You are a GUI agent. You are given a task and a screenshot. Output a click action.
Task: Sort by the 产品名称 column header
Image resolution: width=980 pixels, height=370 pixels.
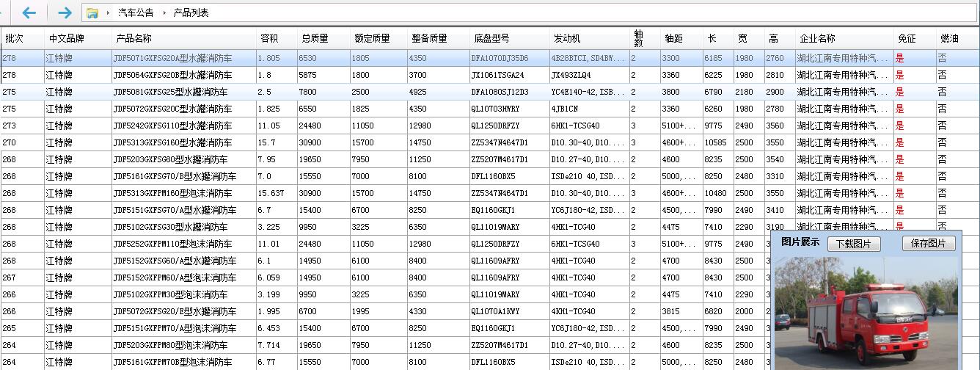click(134, 39)
